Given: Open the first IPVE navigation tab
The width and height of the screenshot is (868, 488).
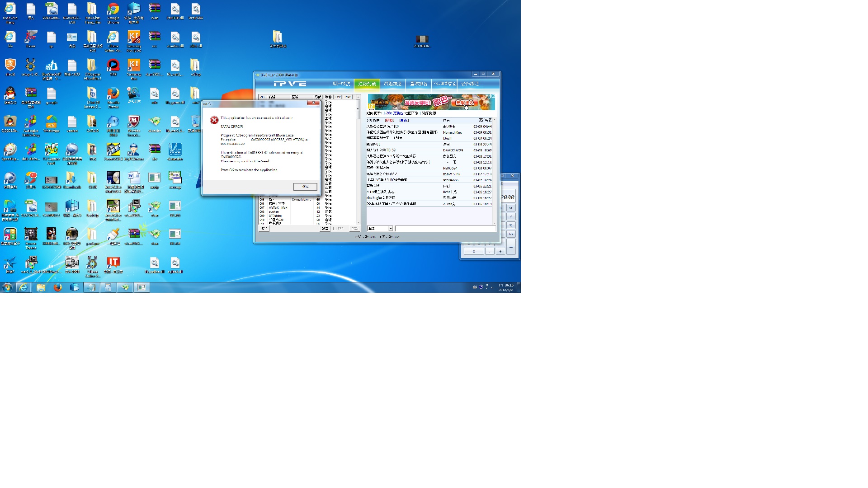Looking at the screenshot, I should [x=341, y=84].
